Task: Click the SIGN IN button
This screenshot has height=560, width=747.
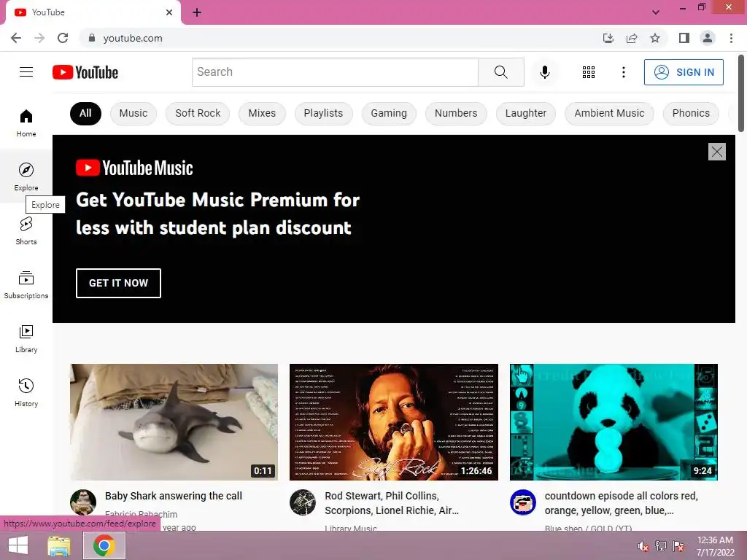Action: (x=684, y=72)
